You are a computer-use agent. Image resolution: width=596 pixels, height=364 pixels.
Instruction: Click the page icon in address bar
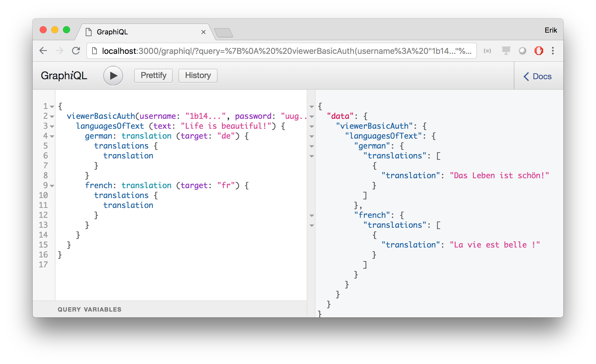click(x=94, y=51)
